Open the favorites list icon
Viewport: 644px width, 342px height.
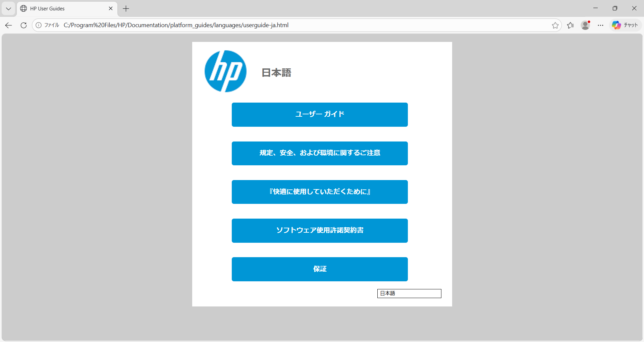570,25
